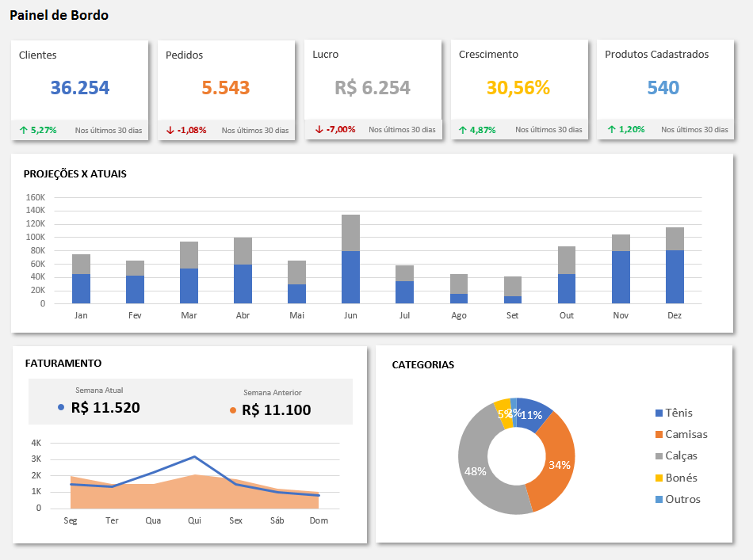Image resolution: width=753 pixels, height=560 pixels.
Task: Click the Painel de Bordo title
Action: pyautogui.click(x=59, y=15)
